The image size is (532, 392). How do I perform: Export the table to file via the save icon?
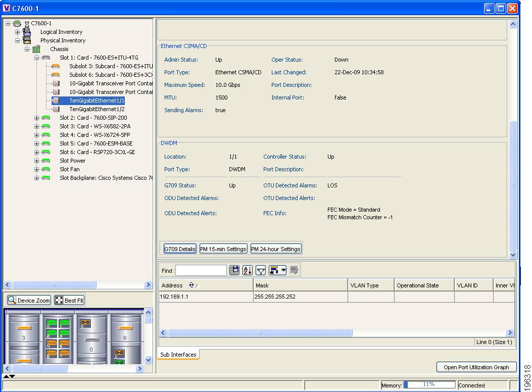[234, 270]
